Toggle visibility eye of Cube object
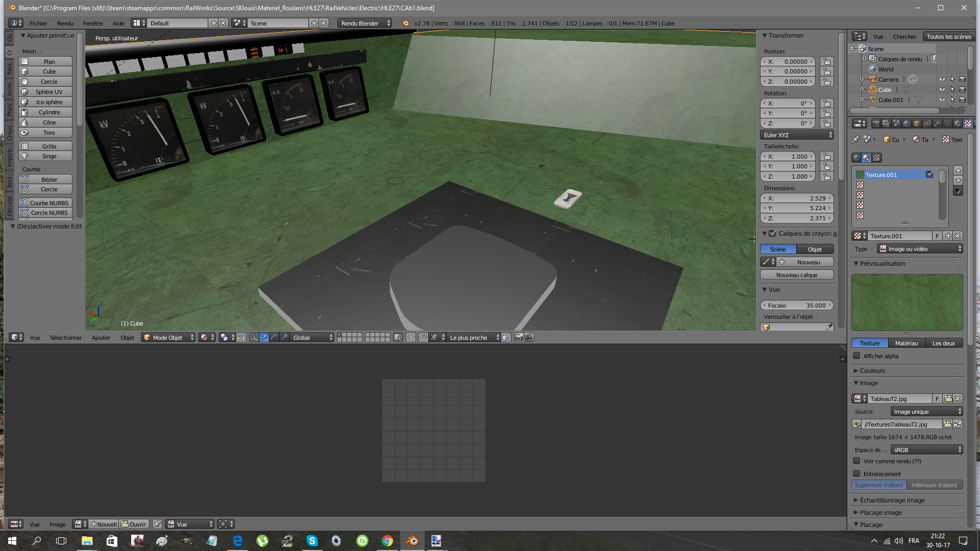980x551 pixels. [942, 89]
